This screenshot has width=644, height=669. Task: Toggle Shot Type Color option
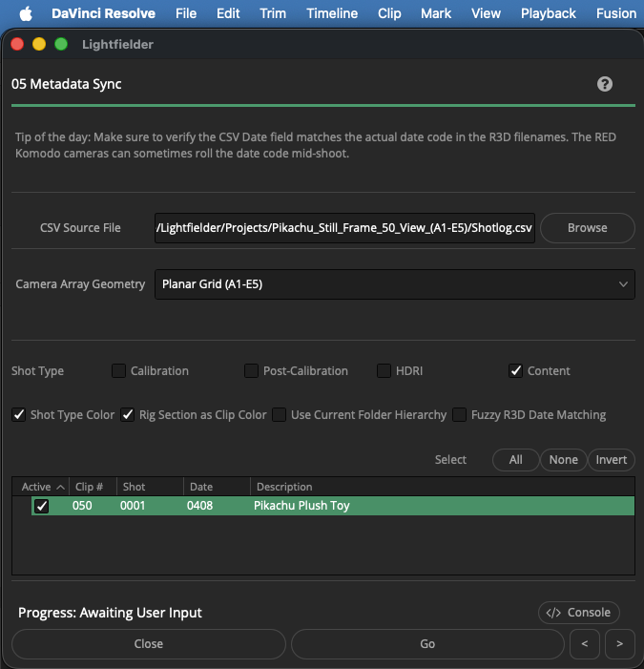pyautogui.click(x=19, y=415)
